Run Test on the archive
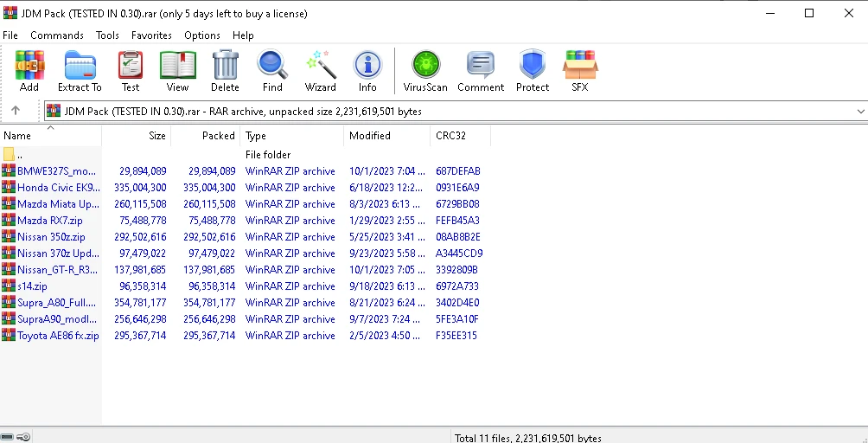 click(x=131, y=71)
